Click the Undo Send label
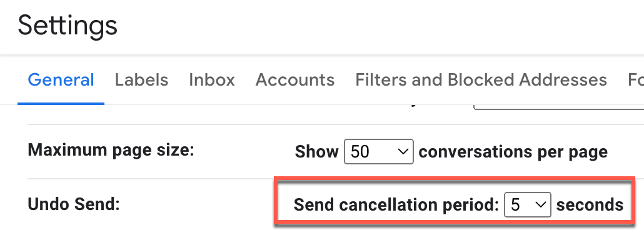644x230 pixels. [x=74, y=204]
